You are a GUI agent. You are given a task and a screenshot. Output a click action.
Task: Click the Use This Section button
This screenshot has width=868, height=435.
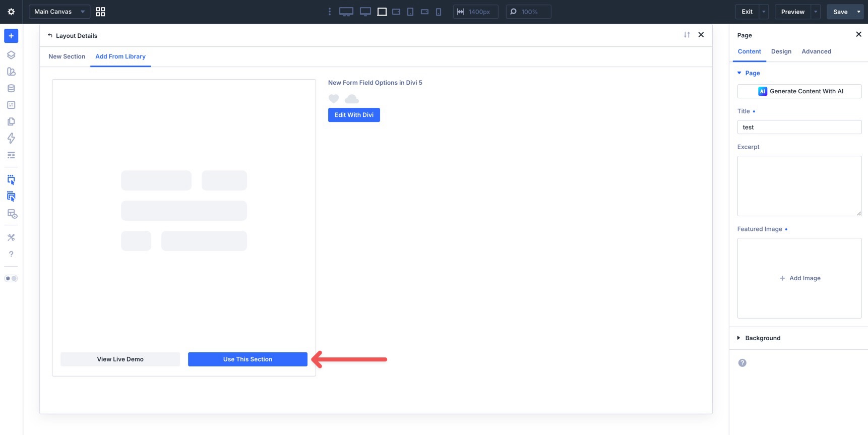(247, 359)
